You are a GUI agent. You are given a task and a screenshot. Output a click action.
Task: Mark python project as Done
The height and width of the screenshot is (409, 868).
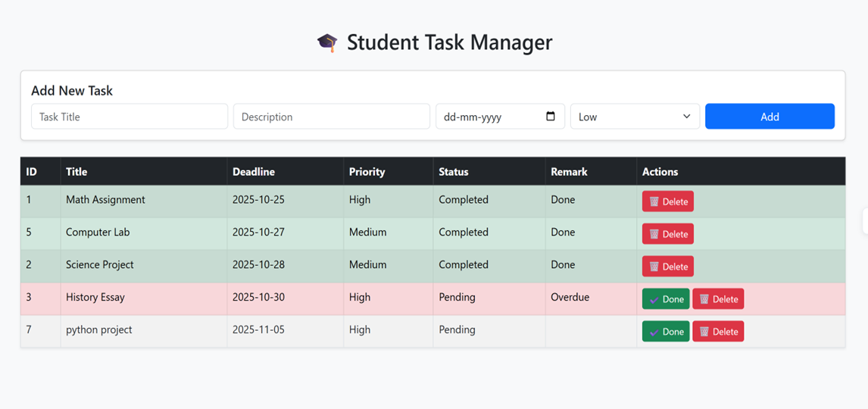click(x=666, y=332)
